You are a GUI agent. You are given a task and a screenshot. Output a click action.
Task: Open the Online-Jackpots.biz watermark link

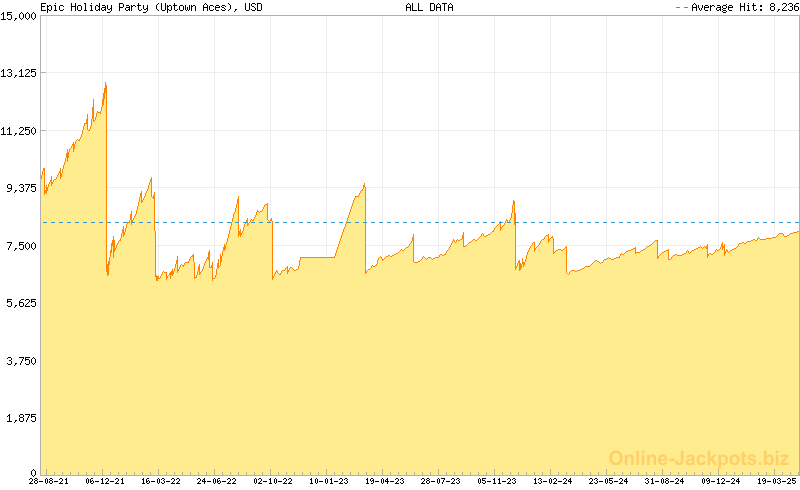(699, 458)
